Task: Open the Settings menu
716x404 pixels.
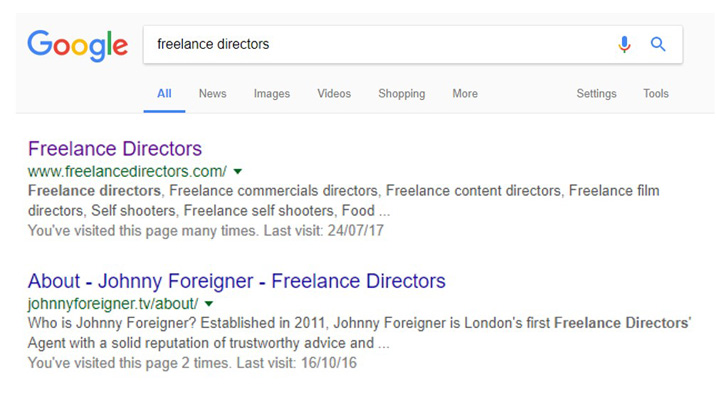Action: [596, 94]
